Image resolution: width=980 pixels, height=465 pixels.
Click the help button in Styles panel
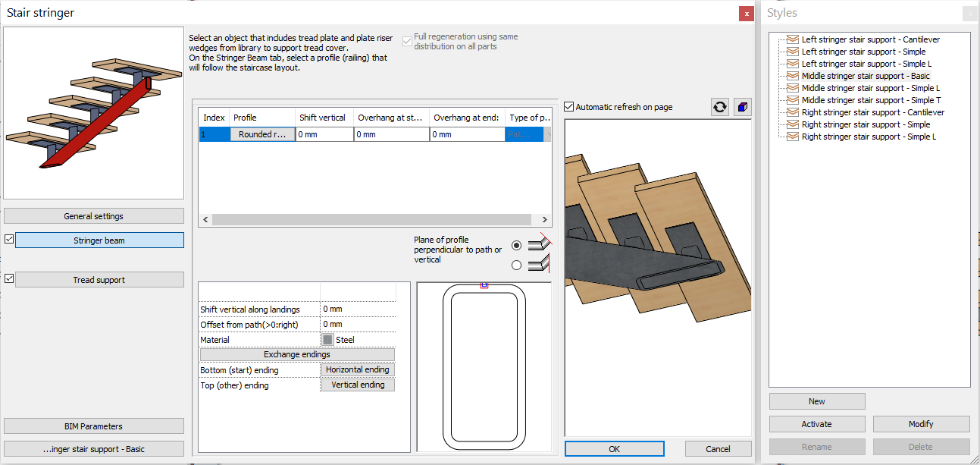[x=969, y=14]
